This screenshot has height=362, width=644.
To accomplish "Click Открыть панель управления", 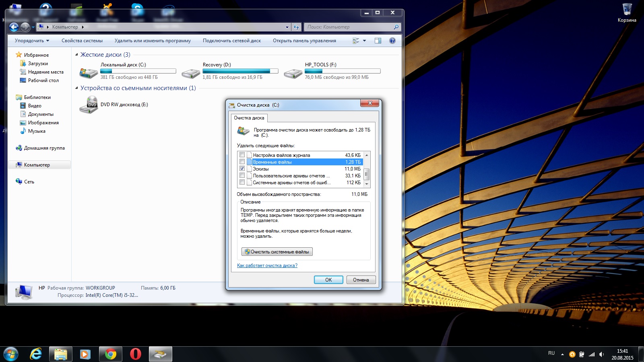I will click(x=304, y=41).
